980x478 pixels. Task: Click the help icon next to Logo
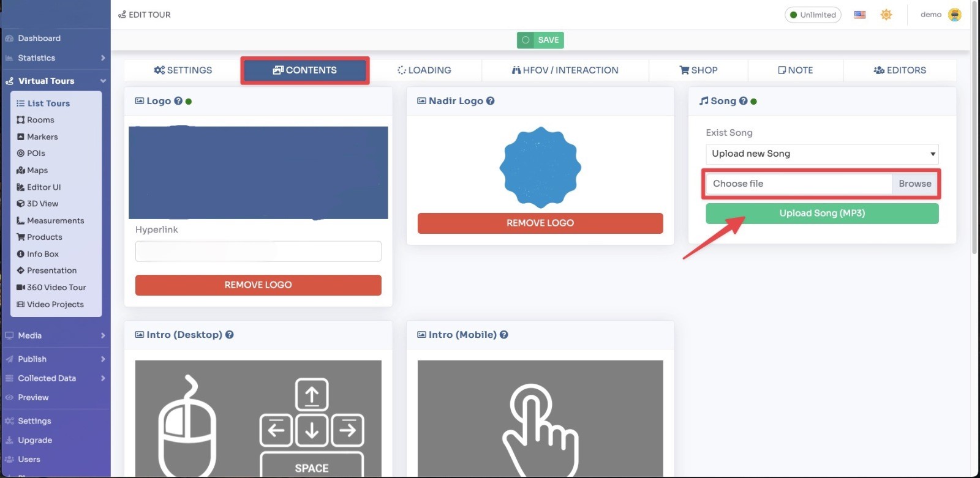[178, 101]
